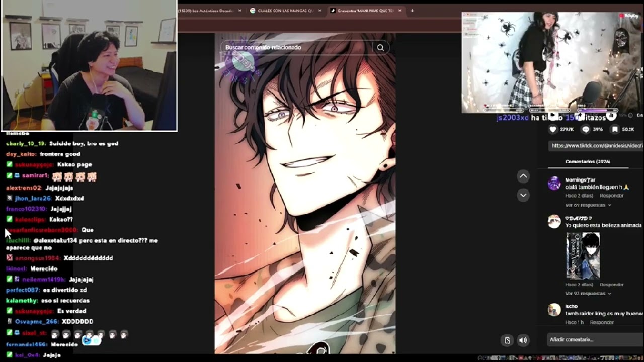
Task: Reply to MorningsTar comment via Responder
Action: 611,196
